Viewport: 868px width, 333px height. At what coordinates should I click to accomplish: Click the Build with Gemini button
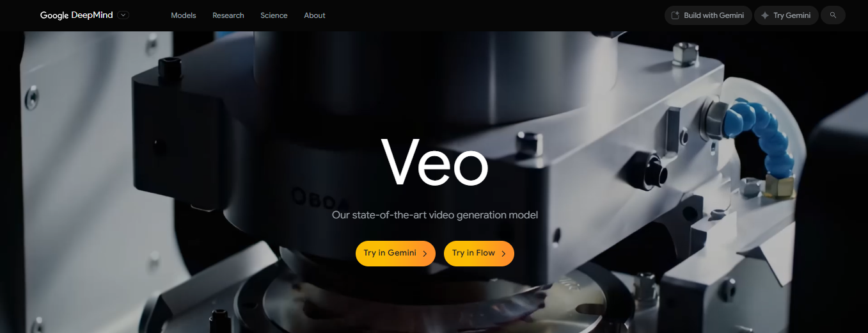708,15
